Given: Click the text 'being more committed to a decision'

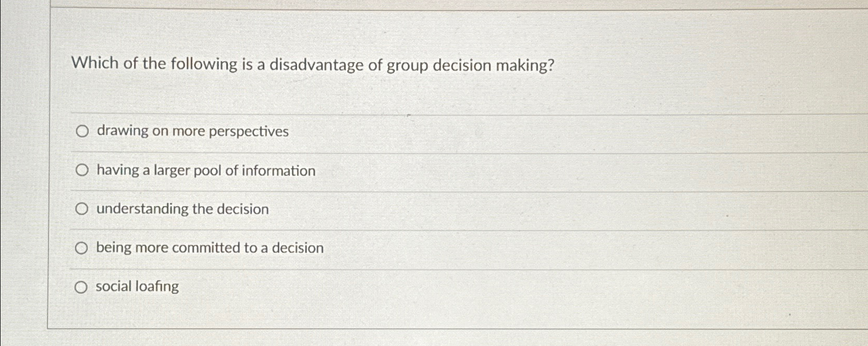Looking at the screenshot, I should click(209, 247).
